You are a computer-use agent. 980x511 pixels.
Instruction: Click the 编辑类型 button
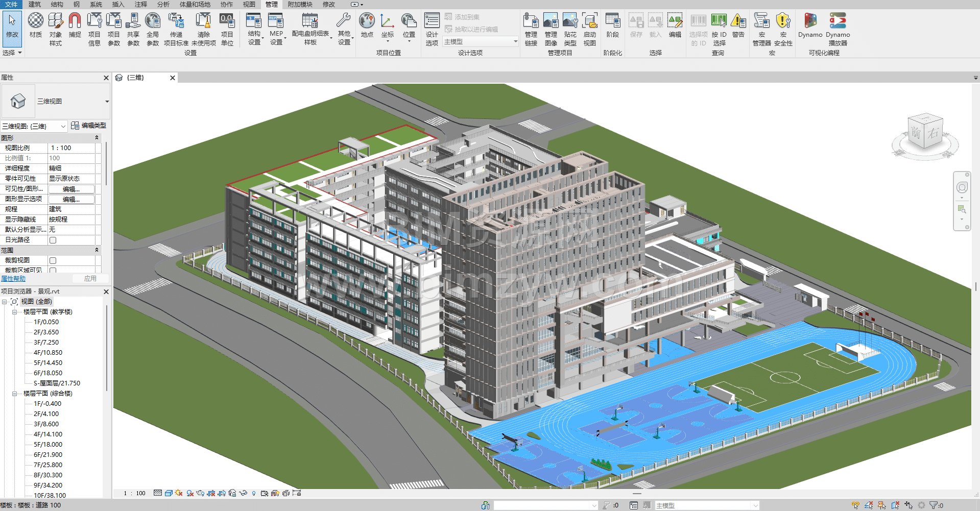(x=89, y=126)
